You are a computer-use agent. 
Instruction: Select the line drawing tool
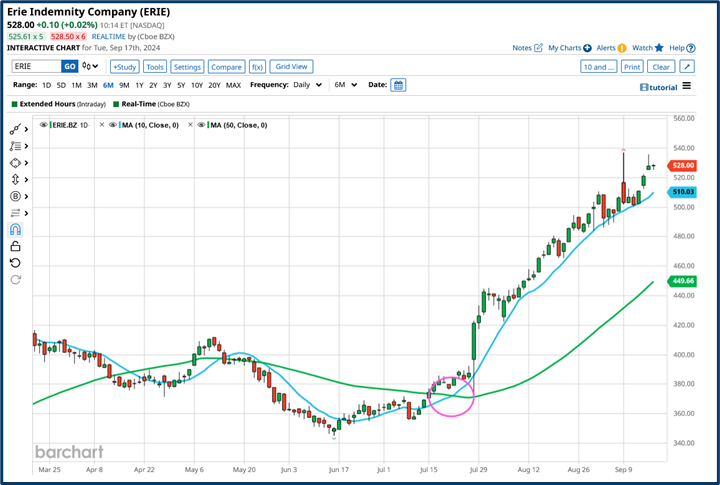pos(15,129)
